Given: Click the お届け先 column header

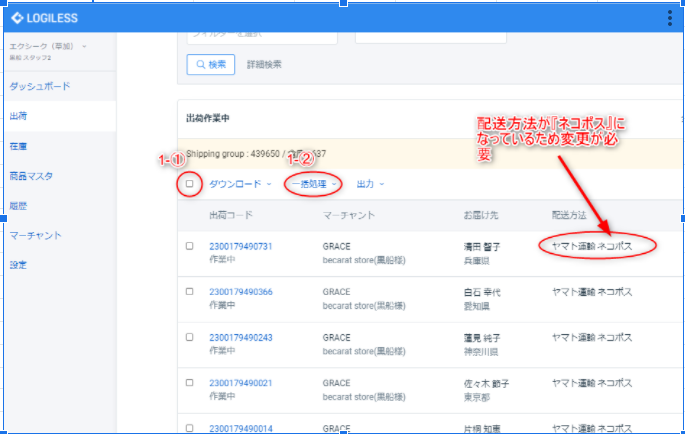Looking at the screenshot, I should point(481,215).
